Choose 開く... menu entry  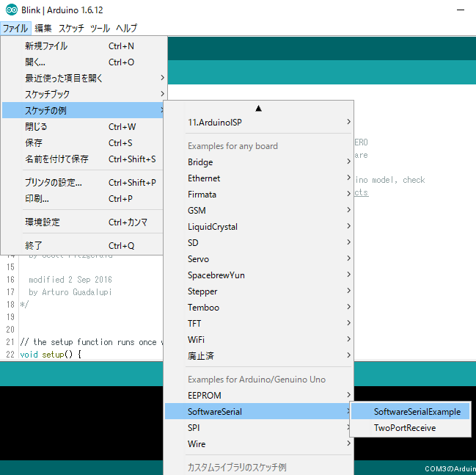pyautogui.click(x=84, y=62)
